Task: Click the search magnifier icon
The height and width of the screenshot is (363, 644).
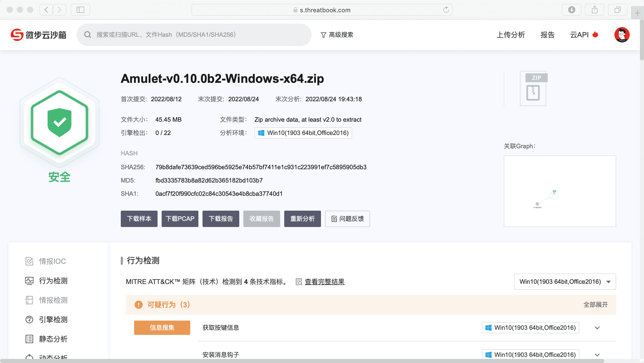Action: [88, 35]
